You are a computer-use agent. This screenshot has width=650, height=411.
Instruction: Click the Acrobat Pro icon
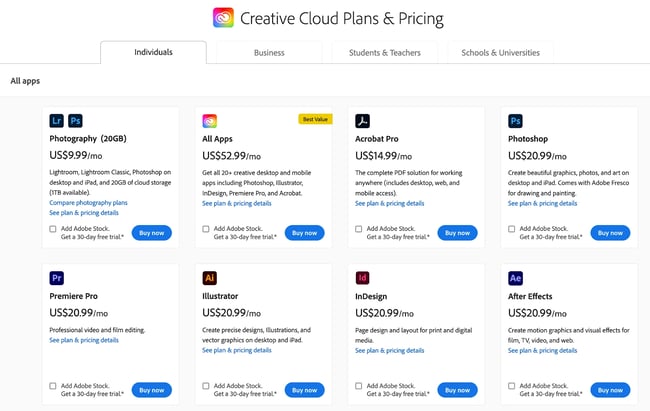pyautogui.click(x=363, y=121)
